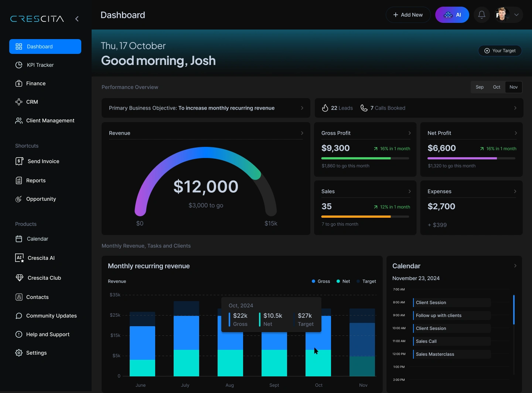
Task: Open the CRM panel
Action: tap(32, 102)
